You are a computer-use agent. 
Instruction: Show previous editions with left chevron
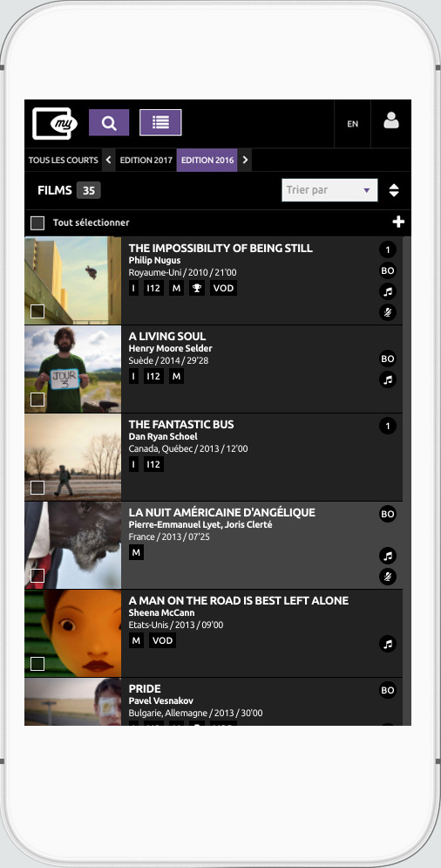[x=108, y=160]
